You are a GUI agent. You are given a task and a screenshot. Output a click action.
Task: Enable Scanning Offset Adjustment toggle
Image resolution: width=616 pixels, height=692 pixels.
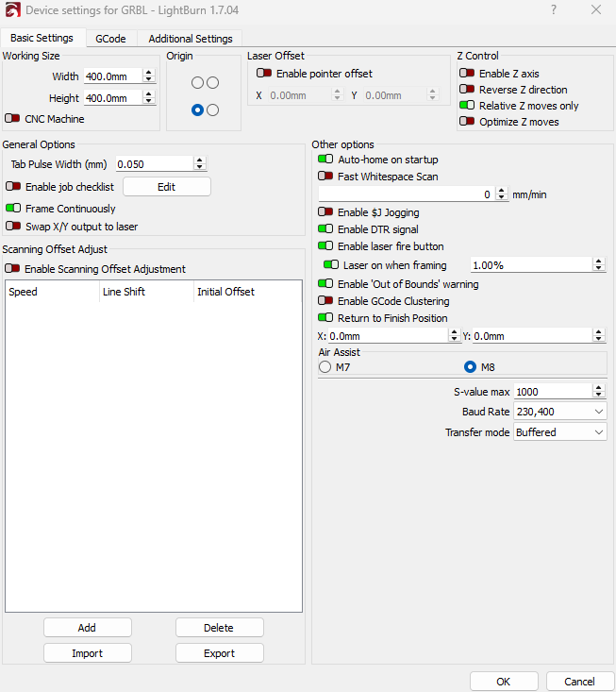(12, 268)
